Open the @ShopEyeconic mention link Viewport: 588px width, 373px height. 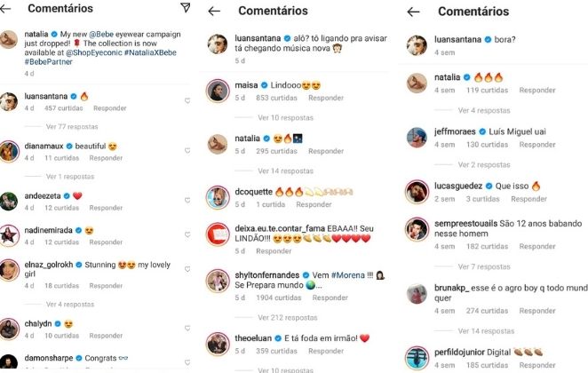coord(94,53)
